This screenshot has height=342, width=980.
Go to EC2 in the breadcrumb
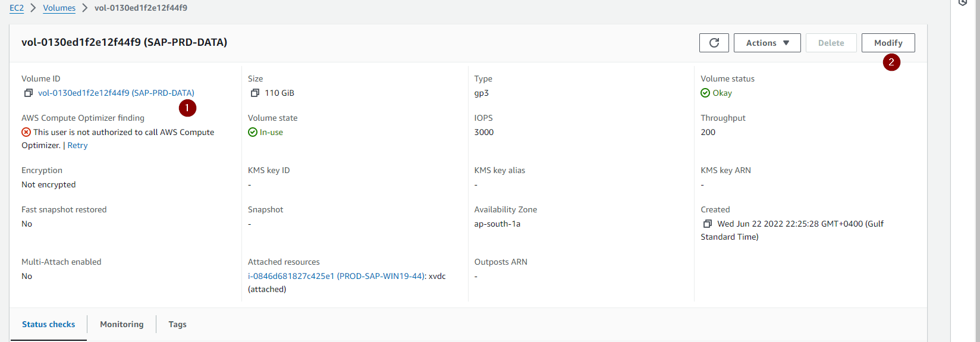click(x=17, y=8)
